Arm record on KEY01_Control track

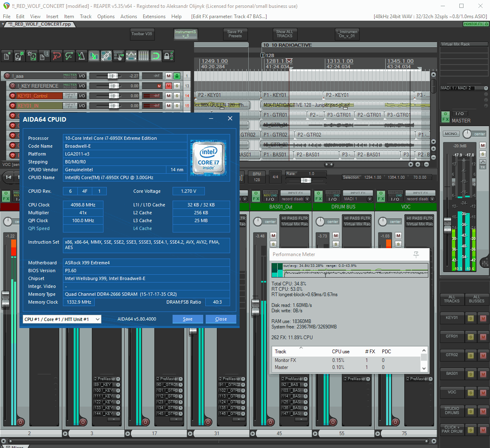click(x=12, y=96)
